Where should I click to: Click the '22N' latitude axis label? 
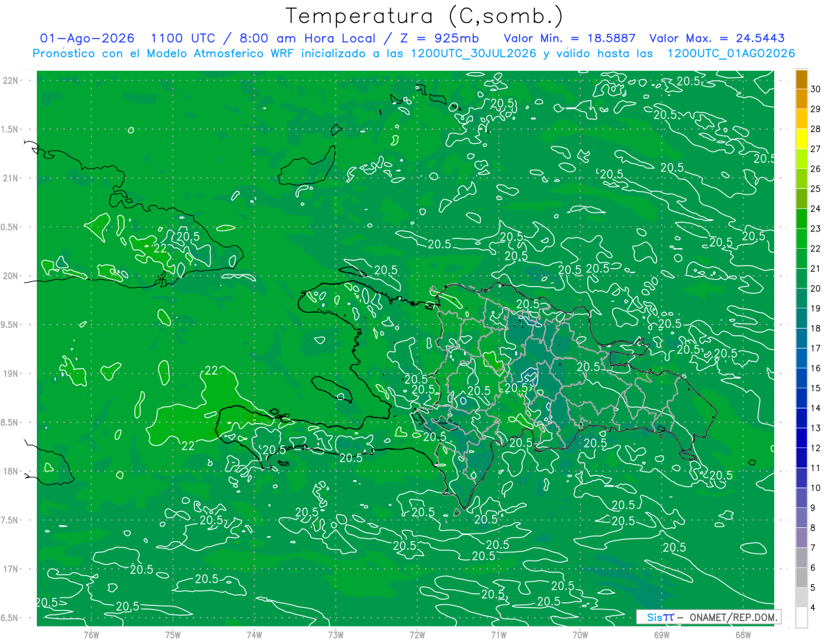[x=10, y=81]
